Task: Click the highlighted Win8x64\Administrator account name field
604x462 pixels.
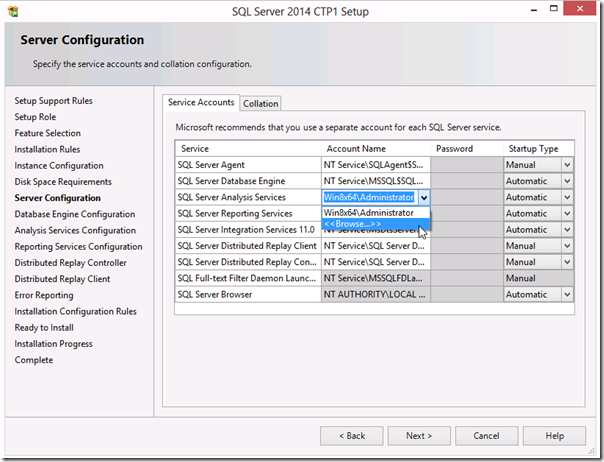Action: [369, 197]
